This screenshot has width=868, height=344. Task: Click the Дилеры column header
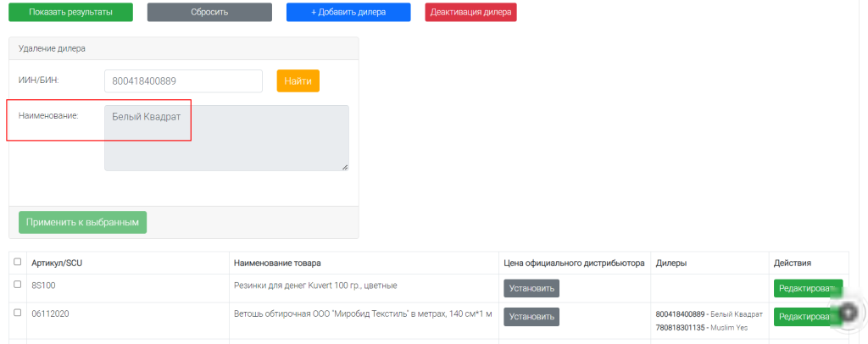pyautogui.click(x=671, y=263)
